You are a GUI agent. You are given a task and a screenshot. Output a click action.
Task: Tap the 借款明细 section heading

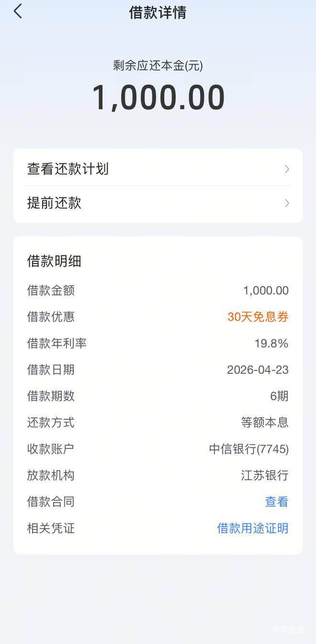point(54,261)
